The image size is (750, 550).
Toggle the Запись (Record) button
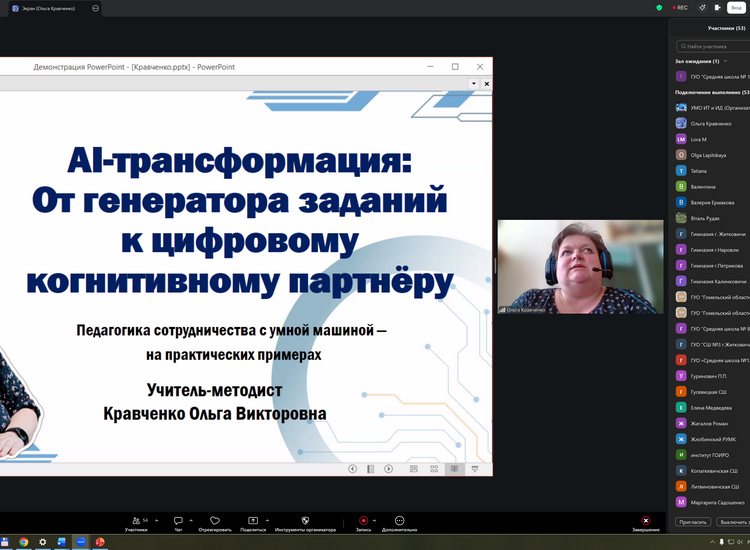363,520
